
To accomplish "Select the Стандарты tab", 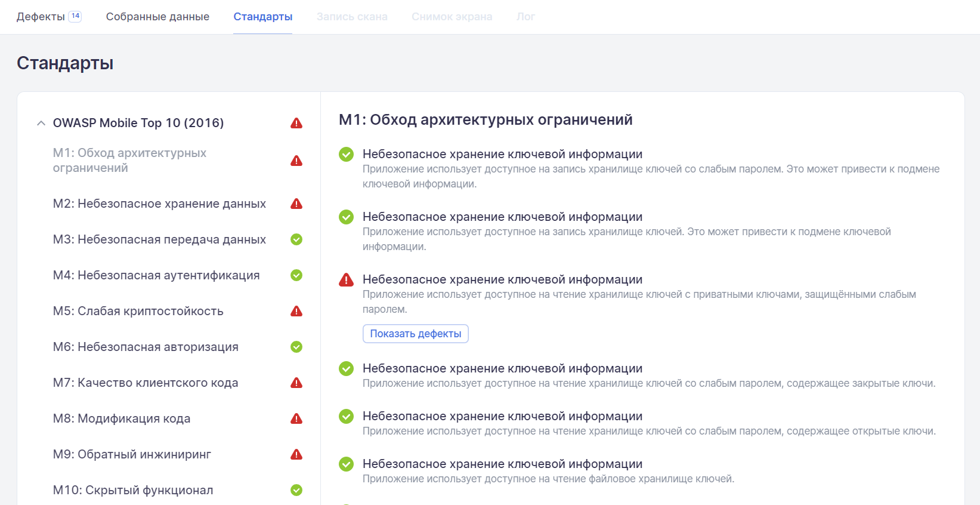I will pos(262,17).
